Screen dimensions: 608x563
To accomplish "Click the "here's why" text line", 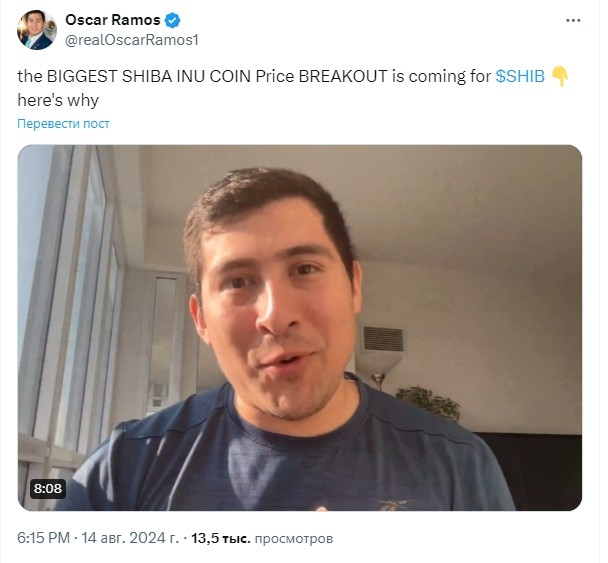I will point(58,100).
